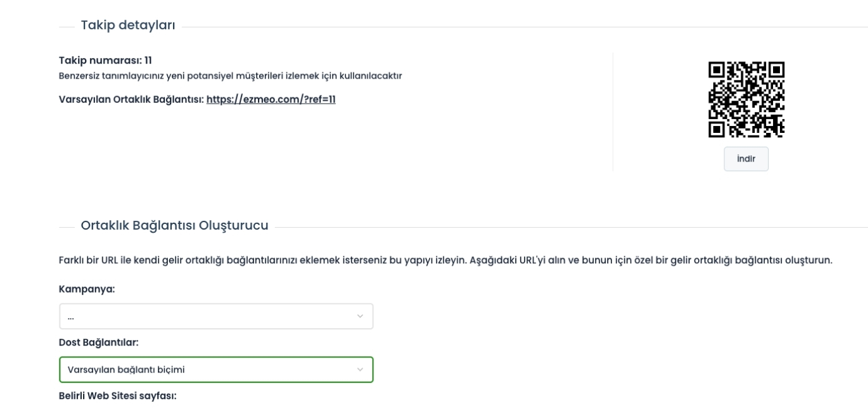Viewport: 868px width, 408px height.
Task: Click the İndir button under the QR code
Action: click(746, 158)
